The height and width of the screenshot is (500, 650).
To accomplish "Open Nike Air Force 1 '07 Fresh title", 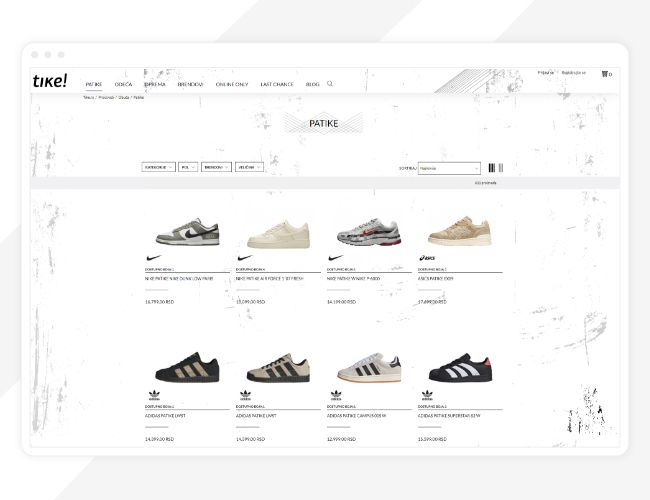I will 270,279.
